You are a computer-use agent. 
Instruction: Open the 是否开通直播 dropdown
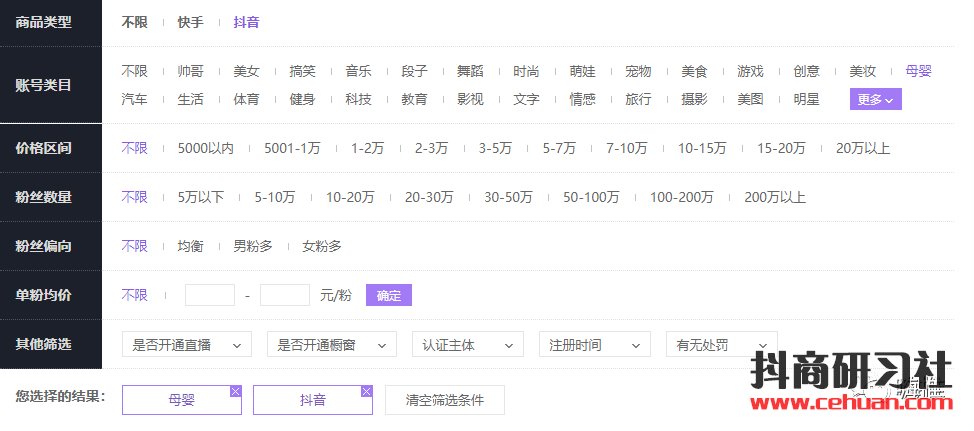[x=186, y=345]
